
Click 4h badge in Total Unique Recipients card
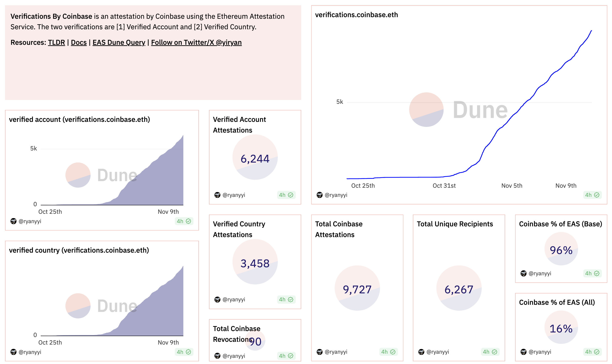(490, 351)
